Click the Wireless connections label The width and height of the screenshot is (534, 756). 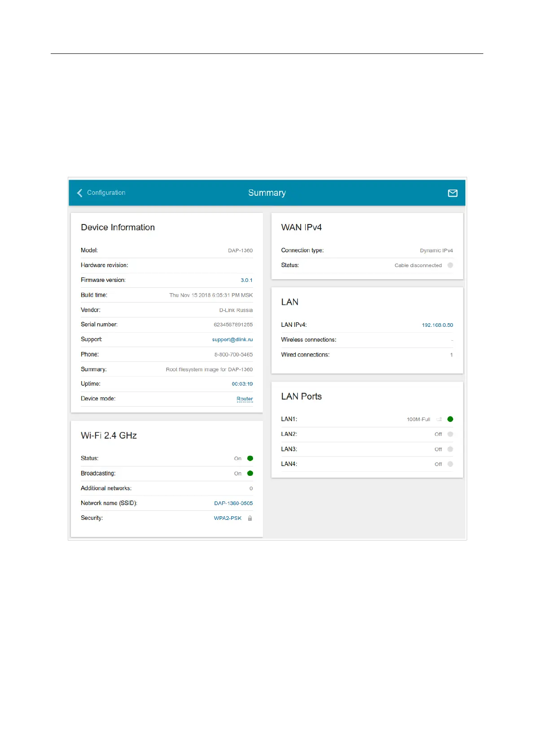click(309, 340)
